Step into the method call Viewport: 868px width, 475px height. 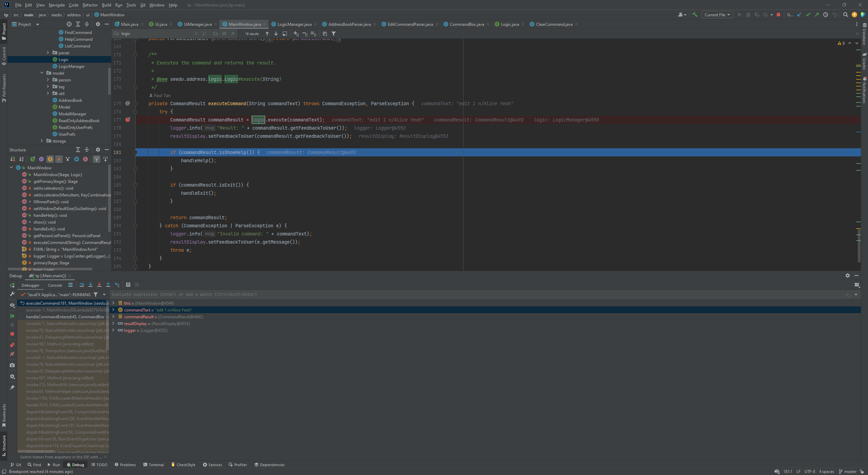point(91,285)
